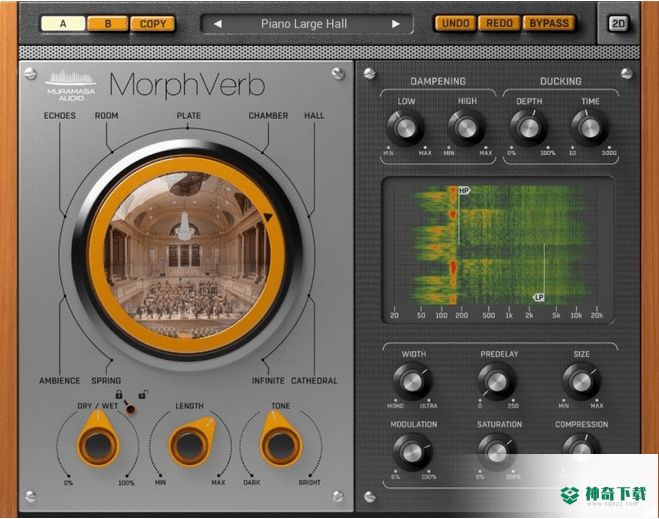Click the DRY / WET orange knob
The width and height of the screenshot is (659, 519).
pyautogui.click(x=98, y=444)
